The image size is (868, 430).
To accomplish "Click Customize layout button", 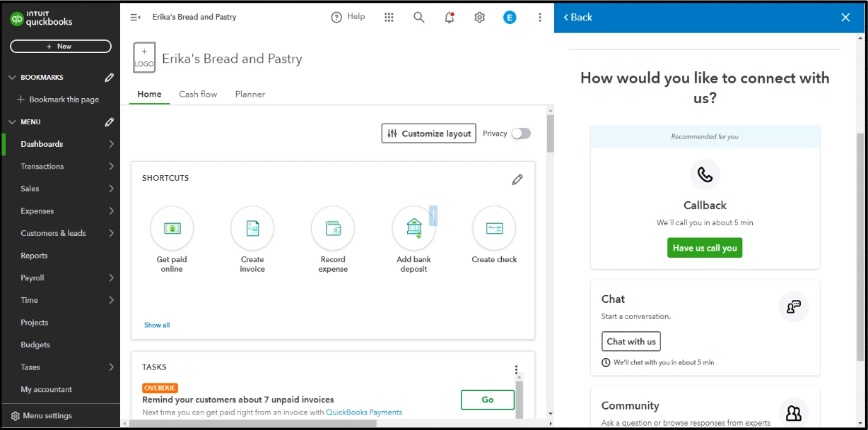I will coord(430,133).
